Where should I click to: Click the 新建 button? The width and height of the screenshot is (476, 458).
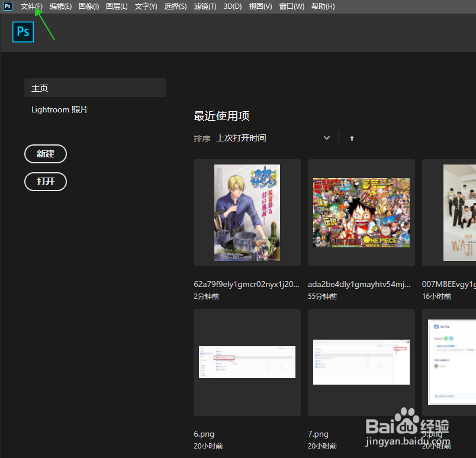tap(46, 154)
